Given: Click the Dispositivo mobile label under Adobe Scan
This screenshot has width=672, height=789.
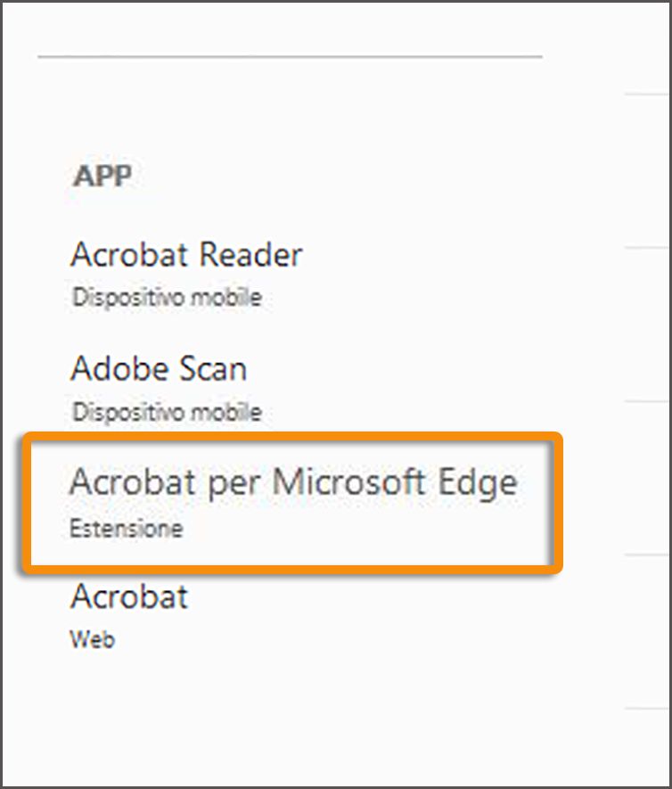Looking at the screenshot, I should coord(166,413).
